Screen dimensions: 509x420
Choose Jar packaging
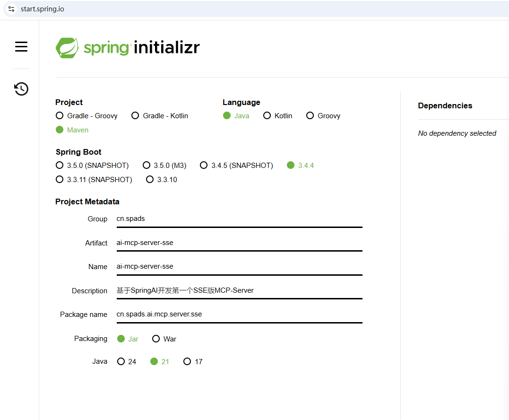click(128, 339)
